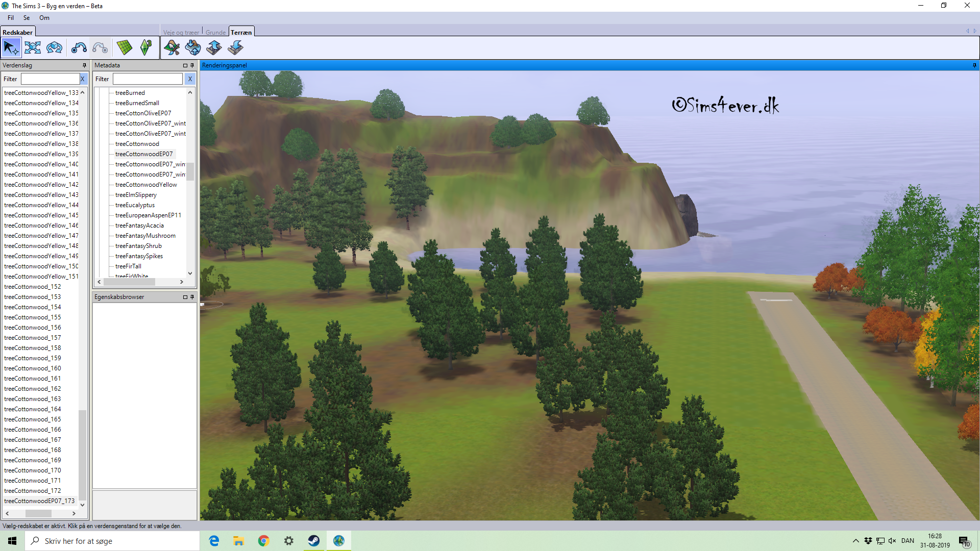Select treeCottonwood_160 layer item
This screenshot has width=980, height=551.
coord(33,368)
